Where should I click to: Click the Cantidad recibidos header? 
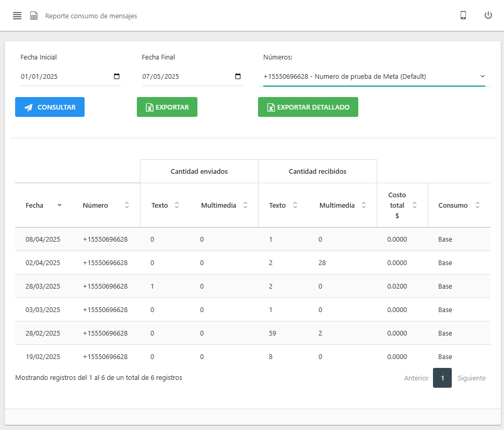pos(317,171)
